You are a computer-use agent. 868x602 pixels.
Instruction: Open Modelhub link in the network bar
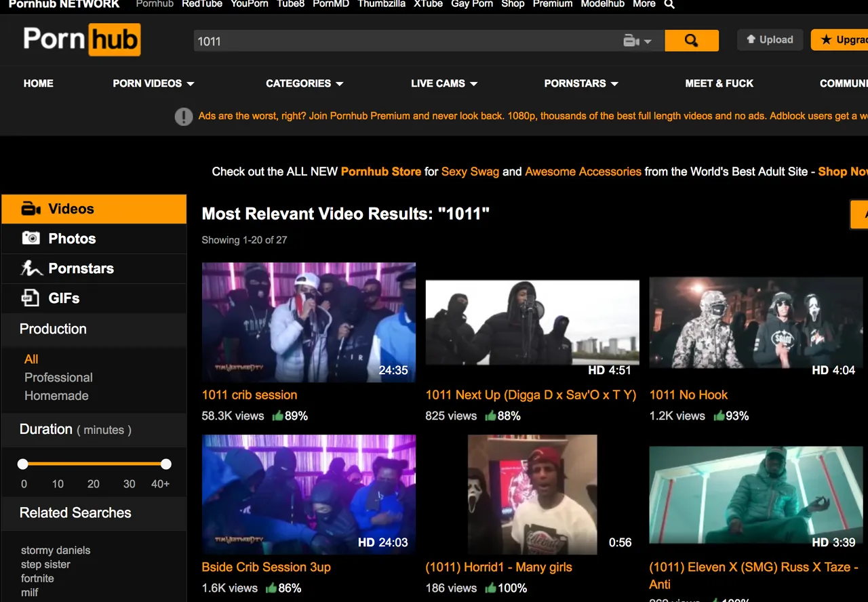[x=603, y=4]
